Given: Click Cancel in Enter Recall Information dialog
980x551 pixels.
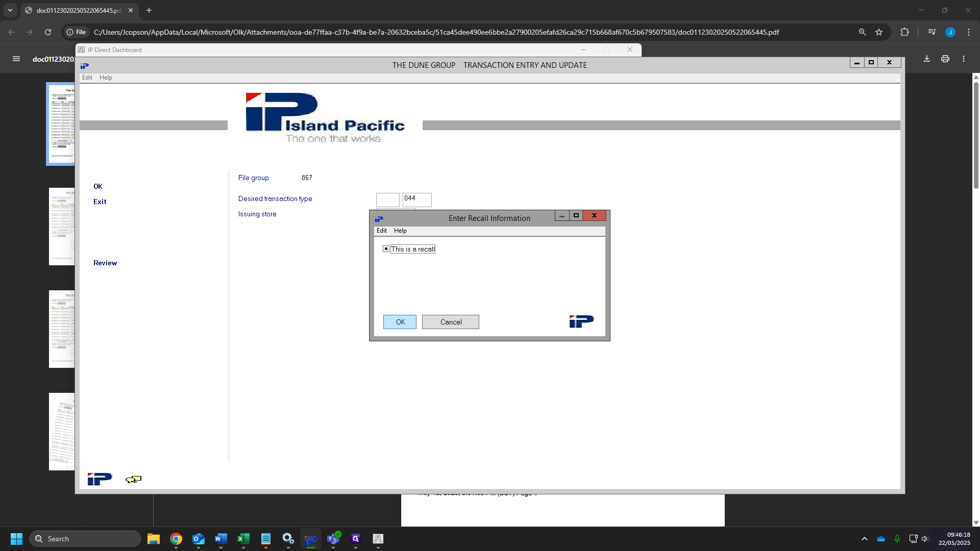Looking at the screenshot, I should [x=451, y=322].
